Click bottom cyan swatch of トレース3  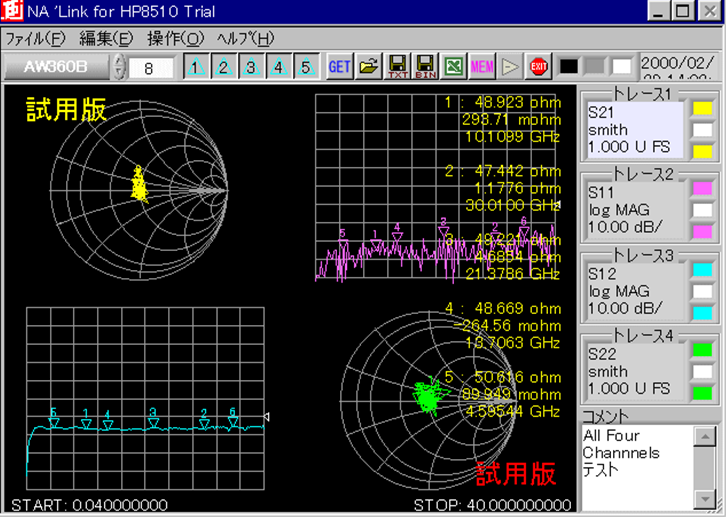pyautogui.click(x=702, y=313)
